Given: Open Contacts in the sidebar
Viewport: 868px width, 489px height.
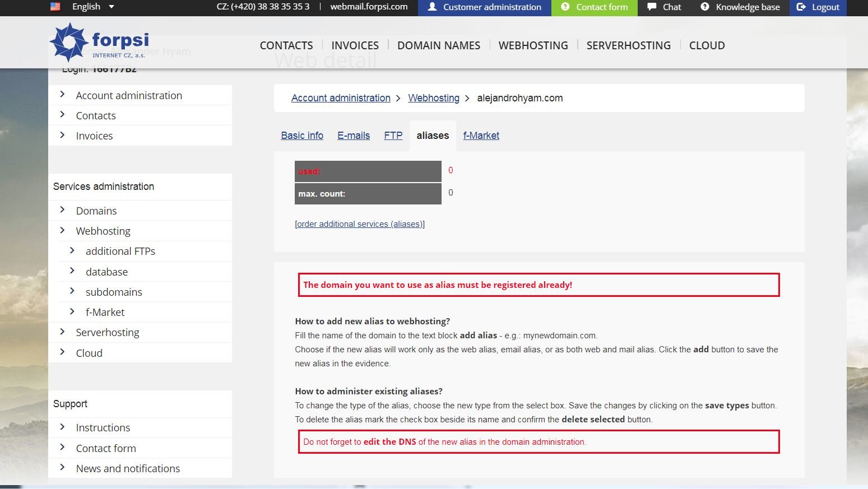Looking at the screenshot, I should [x=96, y=115].
